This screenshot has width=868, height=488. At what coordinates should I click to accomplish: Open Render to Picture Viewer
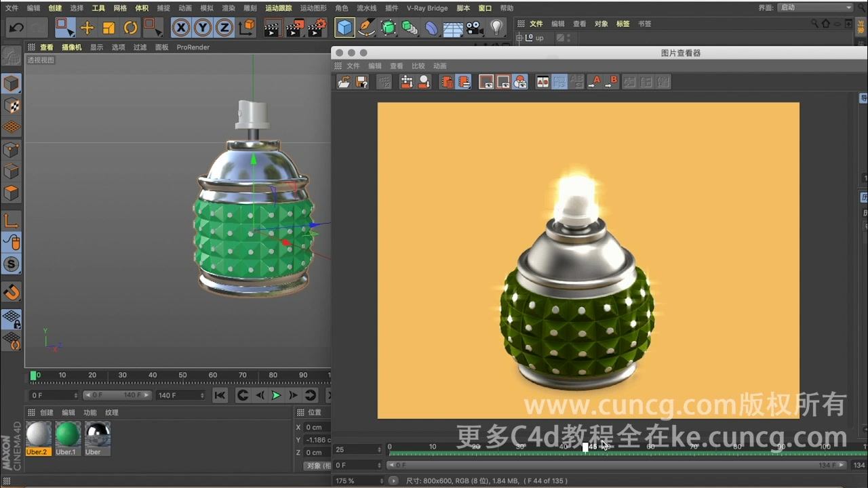(295, 28)
